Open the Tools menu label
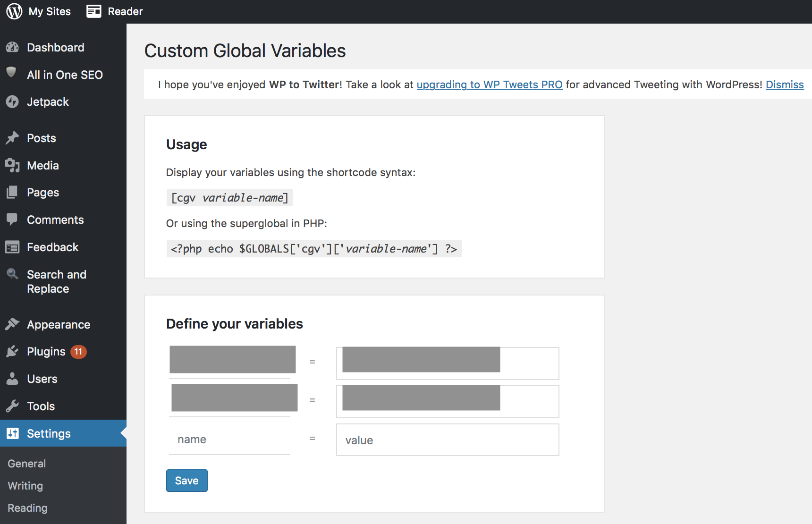This screenshot has width=812, height=524. [x=41, y=406]
